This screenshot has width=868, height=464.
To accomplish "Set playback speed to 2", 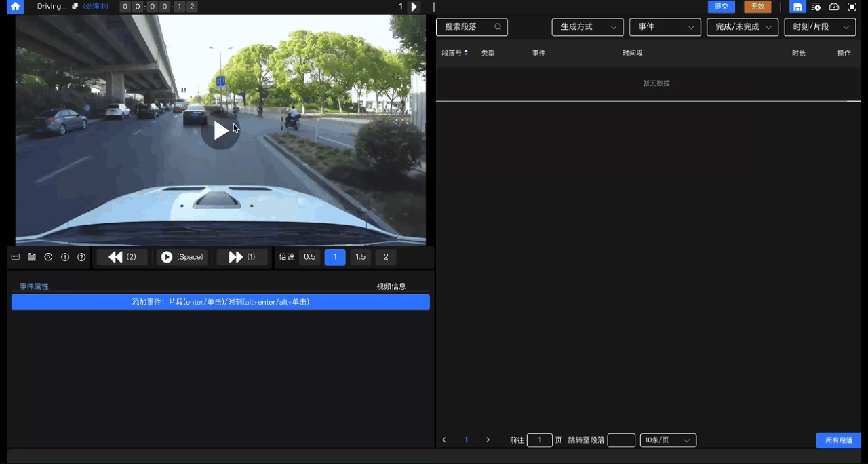I will pos(386,257).
